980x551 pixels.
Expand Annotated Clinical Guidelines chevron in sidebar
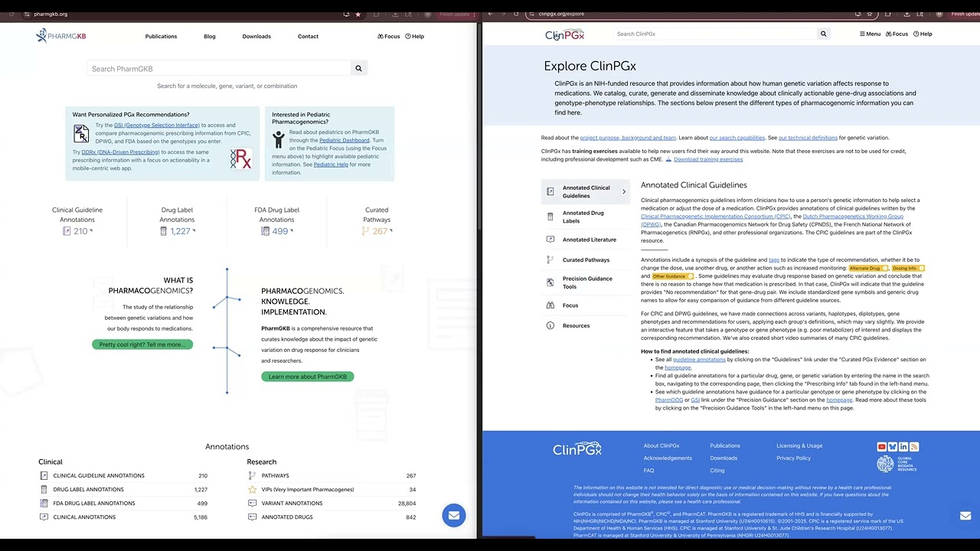[624, 191]
